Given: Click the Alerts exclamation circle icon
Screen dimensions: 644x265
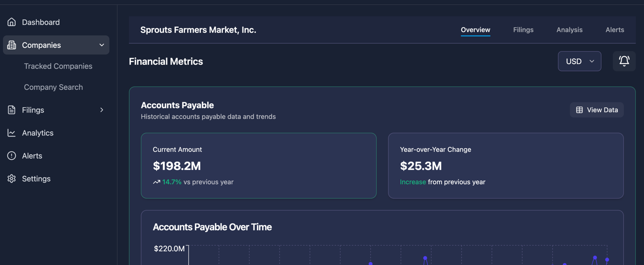Looking at the screenshot, I should tap(11, 156).
